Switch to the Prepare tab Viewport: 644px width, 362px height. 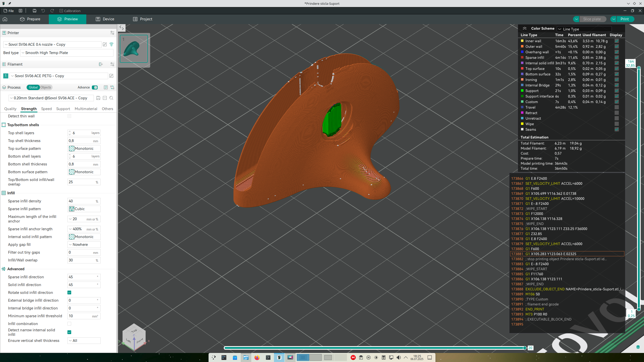[x=30, y=19]
